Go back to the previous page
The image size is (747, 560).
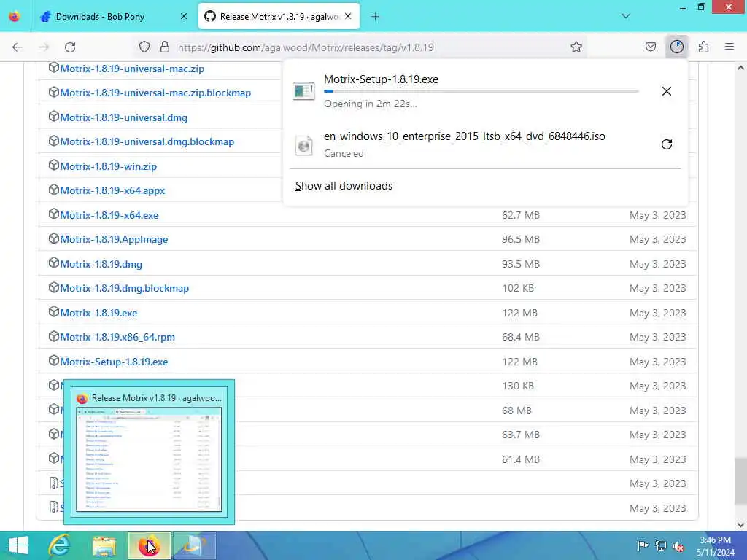(18, 47)
